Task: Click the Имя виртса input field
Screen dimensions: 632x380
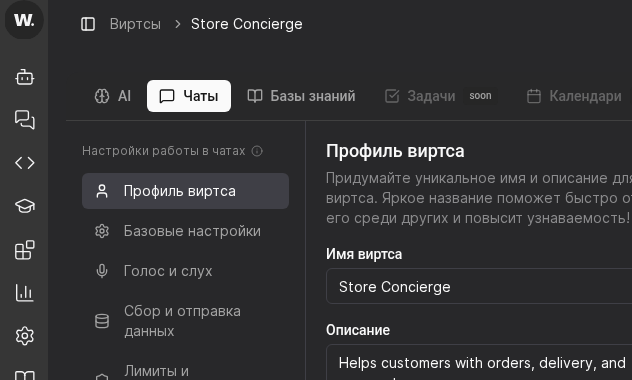Action: [479, 286]
